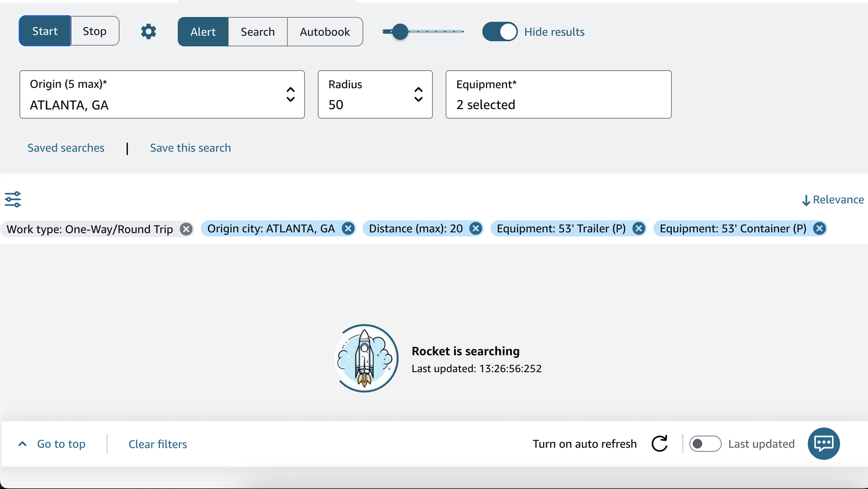Click the Last updated 13:26:56:252 timestamp

476,369
